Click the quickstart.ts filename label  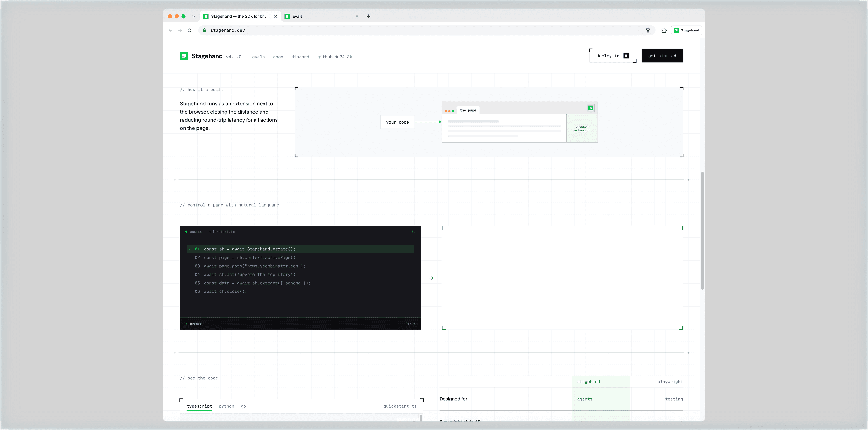(400, 406)
